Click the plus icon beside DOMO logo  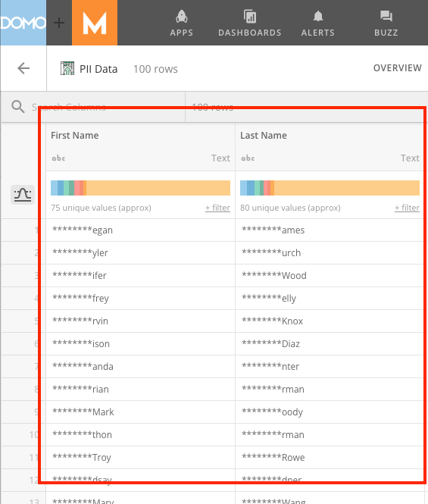click(59, 23)
